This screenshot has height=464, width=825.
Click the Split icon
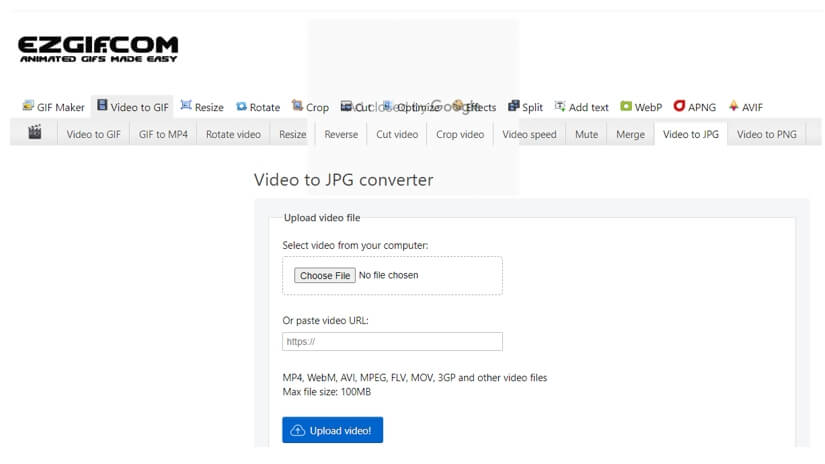pyautogui.click(x=514, y=106)
